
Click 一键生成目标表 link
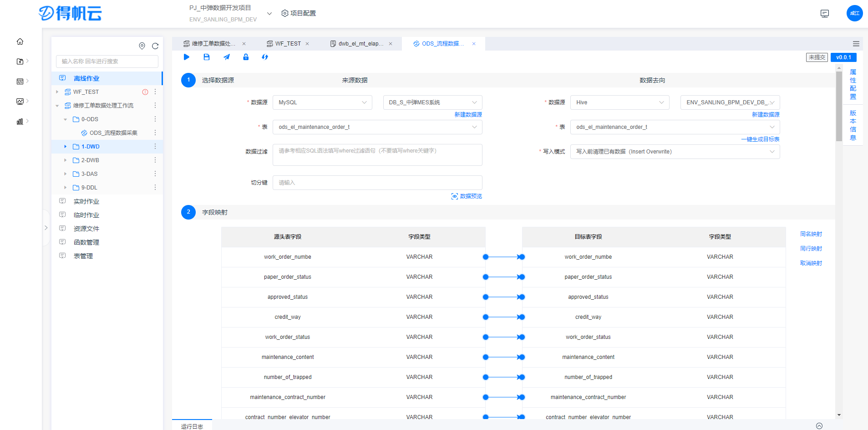point(760,139)
